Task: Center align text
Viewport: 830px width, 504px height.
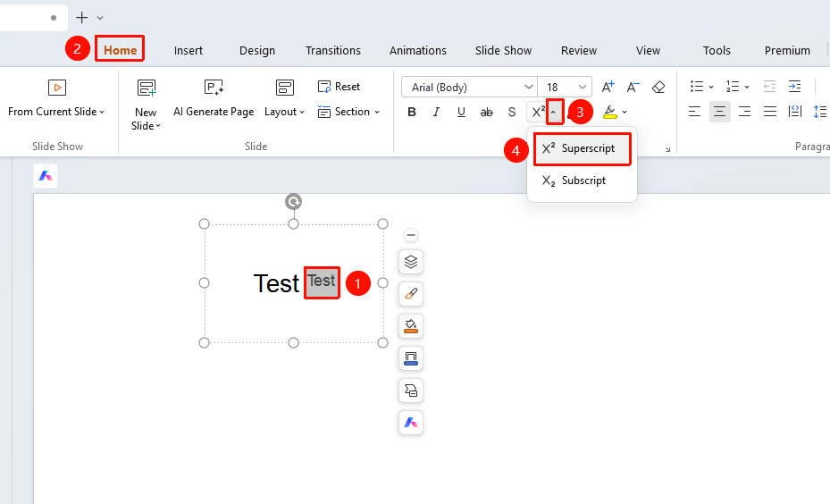Action: (719, 112)
